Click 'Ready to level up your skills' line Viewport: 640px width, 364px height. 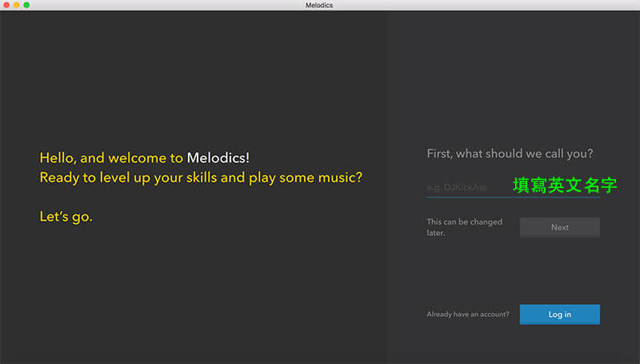point(201,178)
